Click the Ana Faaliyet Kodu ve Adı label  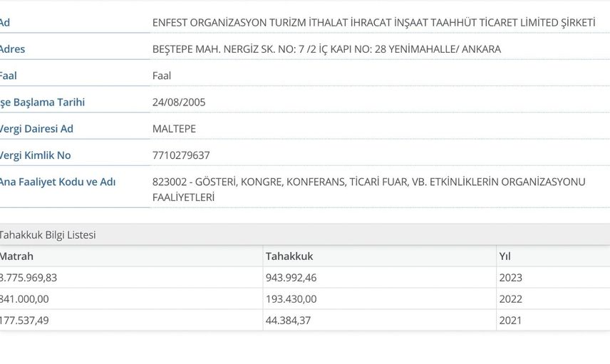[58, 182]
